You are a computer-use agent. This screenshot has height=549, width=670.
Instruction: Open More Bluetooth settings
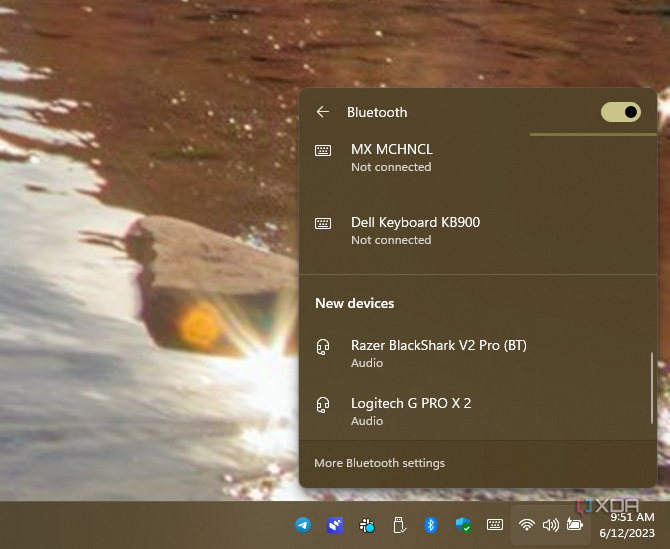[379, 463]
